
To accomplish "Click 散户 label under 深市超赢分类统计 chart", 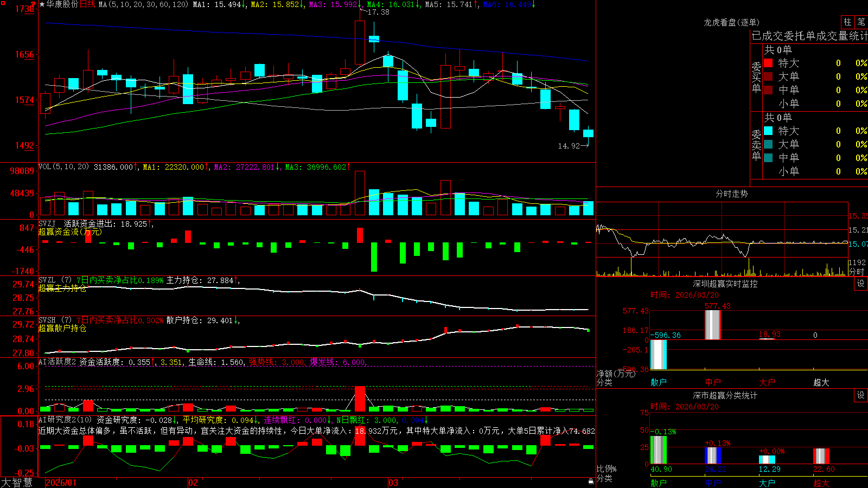I will click(659, 483).
